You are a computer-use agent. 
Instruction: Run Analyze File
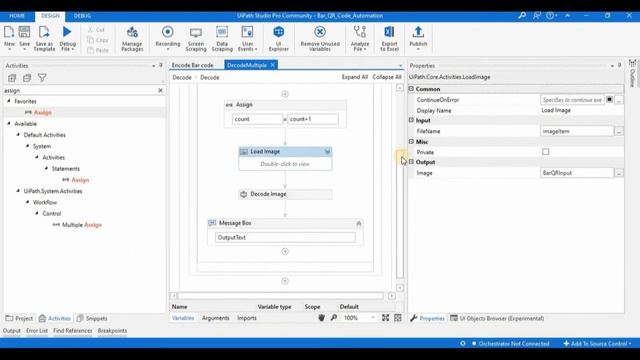(360, 38)
